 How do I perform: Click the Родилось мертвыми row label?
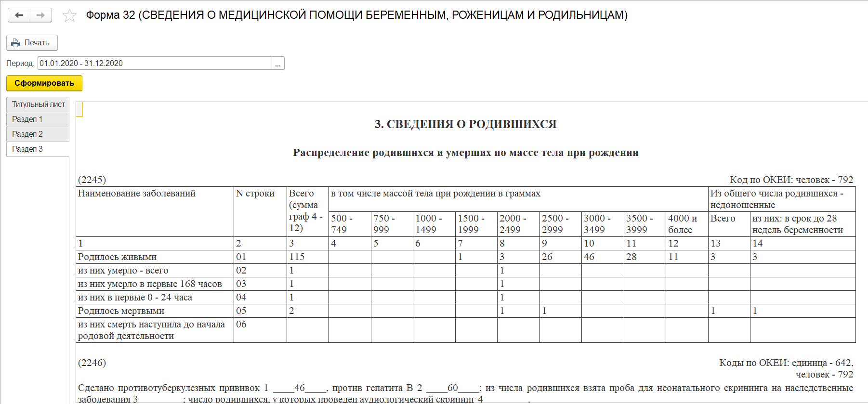point(121,311)
